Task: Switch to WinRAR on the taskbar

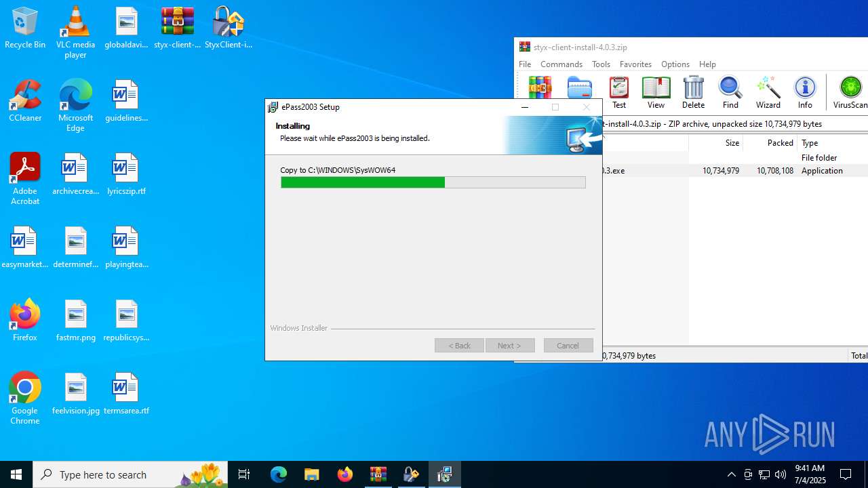Action: pyautogui.click(x=378, y=474)
